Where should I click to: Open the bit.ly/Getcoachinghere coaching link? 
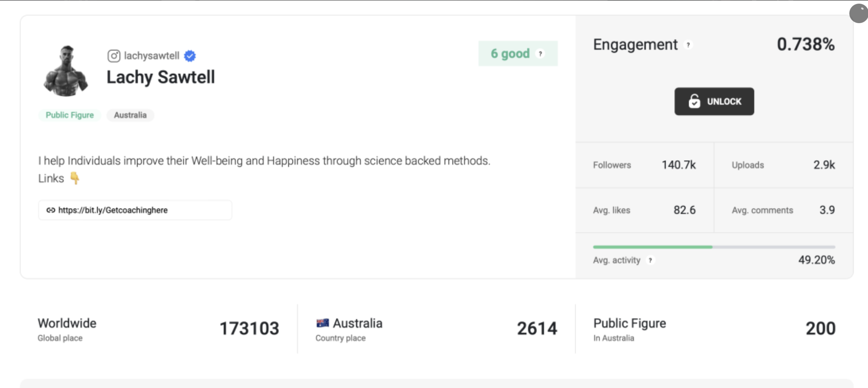coord(113,210)
